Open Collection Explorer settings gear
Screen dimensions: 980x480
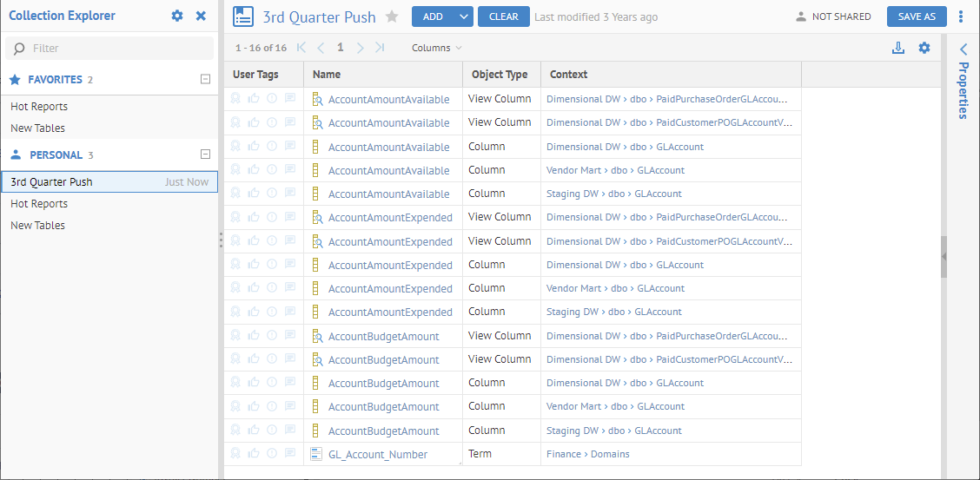point(177,16)
